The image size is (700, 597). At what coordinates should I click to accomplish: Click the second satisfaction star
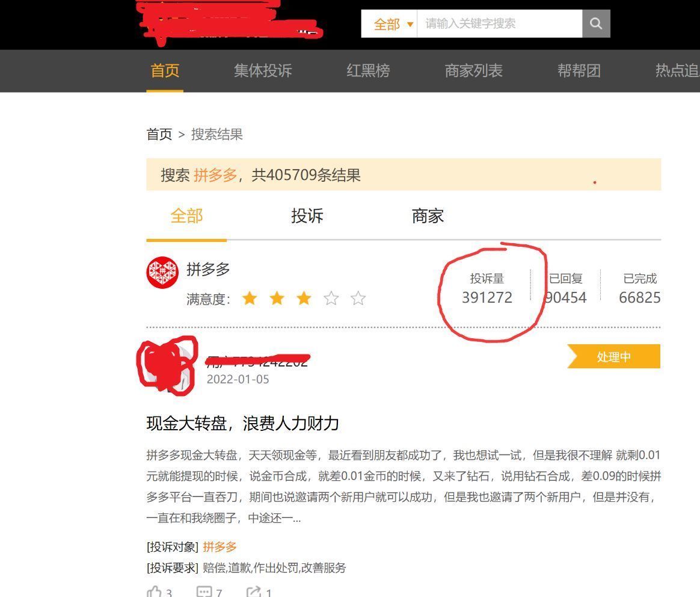pos(277,298)
